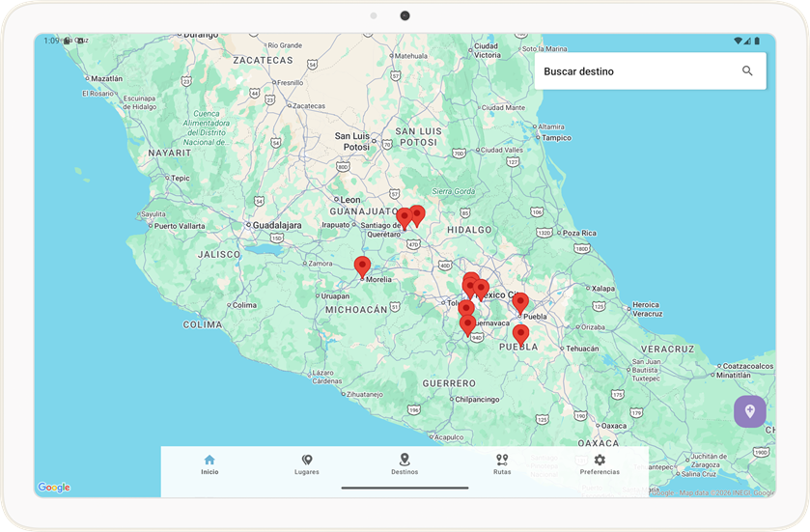
Task: Tap the Heroica Veracruz label
Action: pyautogui.click(x=647, y=309)
